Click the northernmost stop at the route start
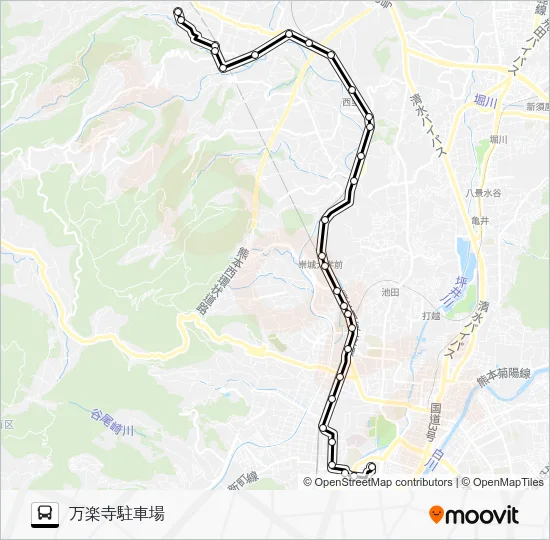The height and width of the screenshot is (540, 550). click(x=178, y=12)
